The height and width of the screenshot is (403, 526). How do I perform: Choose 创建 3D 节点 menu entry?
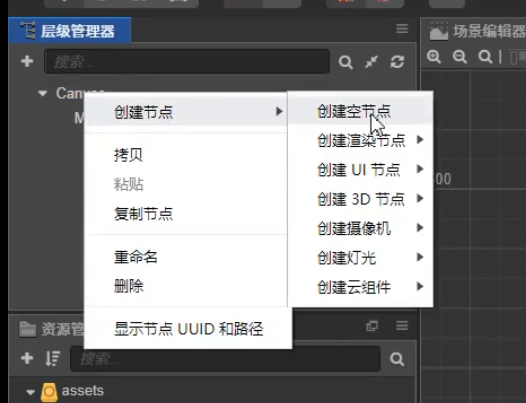coord(361,199)
